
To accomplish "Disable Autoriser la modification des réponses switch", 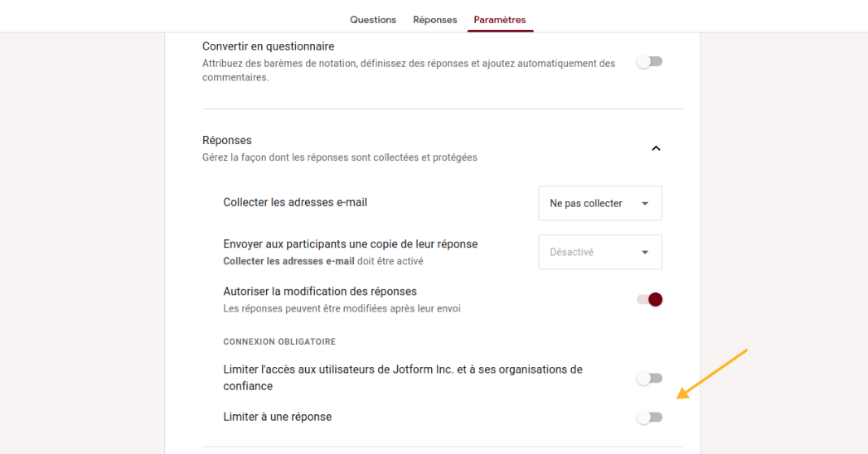I will (649, 299).
